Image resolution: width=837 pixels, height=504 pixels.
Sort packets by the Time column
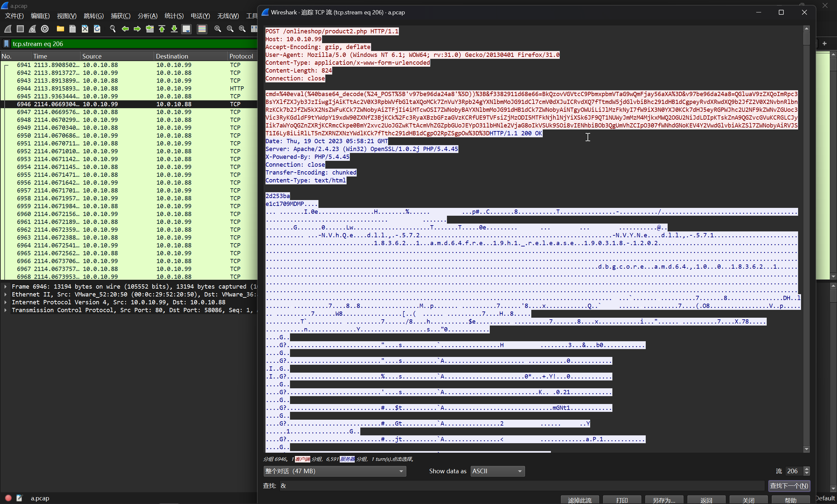click(56, 56)
